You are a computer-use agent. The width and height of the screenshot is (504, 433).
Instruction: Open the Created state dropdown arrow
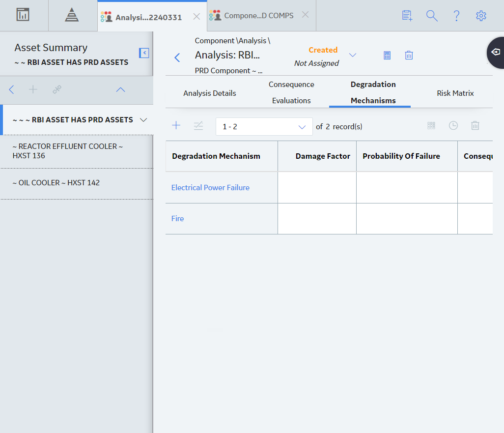353,55
